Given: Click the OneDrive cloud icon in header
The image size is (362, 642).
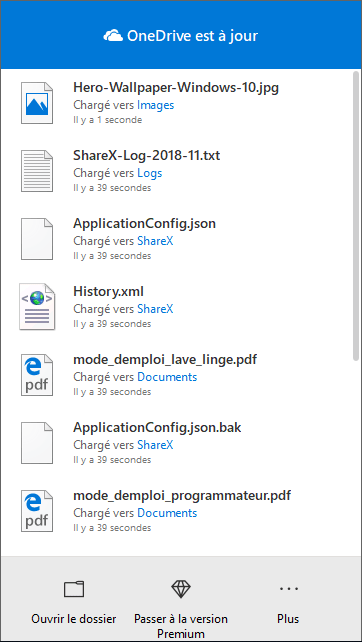Looking at the screenshot, I should tap(113, 36).
